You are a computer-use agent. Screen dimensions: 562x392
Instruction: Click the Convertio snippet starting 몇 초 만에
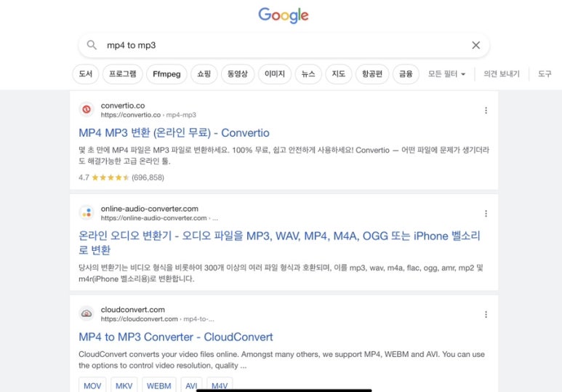click(x=284, y=156)
